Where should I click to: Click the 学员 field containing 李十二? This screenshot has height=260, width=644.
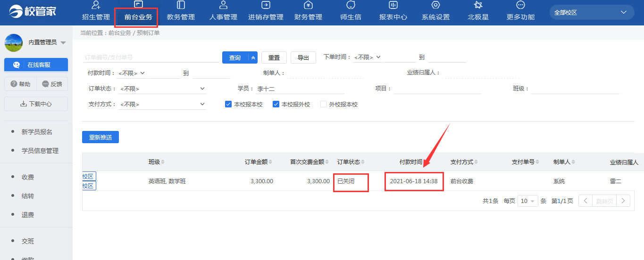pyautogui.click(x=300, y=89)
